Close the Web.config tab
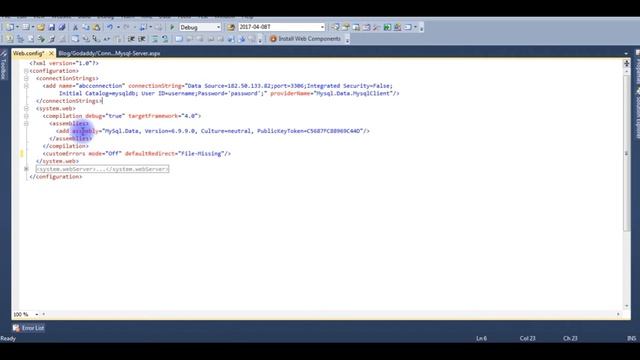Viewport: 640px width, 360px height. 51,53
